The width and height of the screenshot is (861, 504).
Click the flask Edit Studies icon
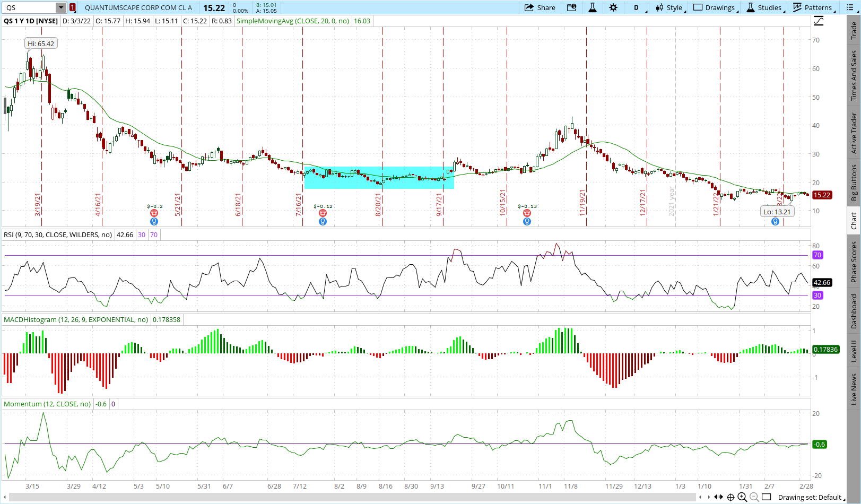point(593,7)
